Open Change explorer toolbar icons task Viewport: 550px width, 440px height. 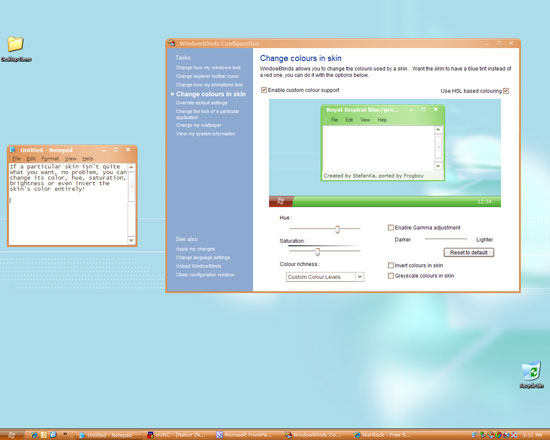coord(207,76)
